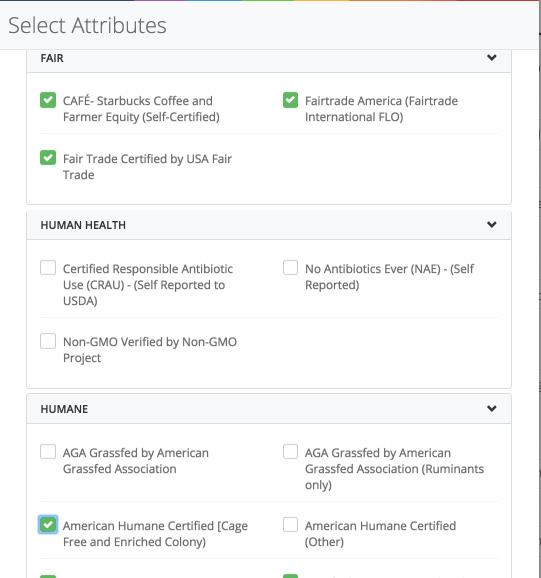Check Certified Responsible Antibiotic Use (CRAU)
541x578 pixels.
(48, 268)
